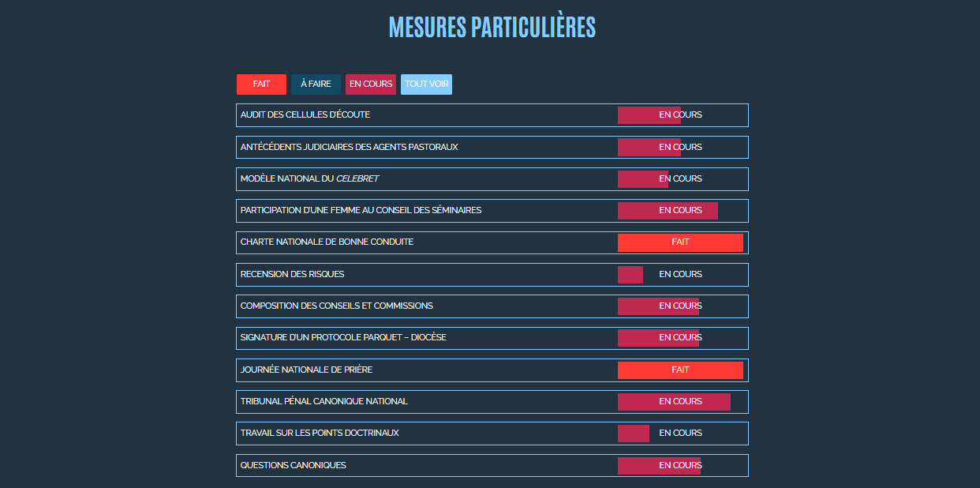Expand Modèle national du Celebret
This screenshot has width=980, height=488.
[309, 179]
